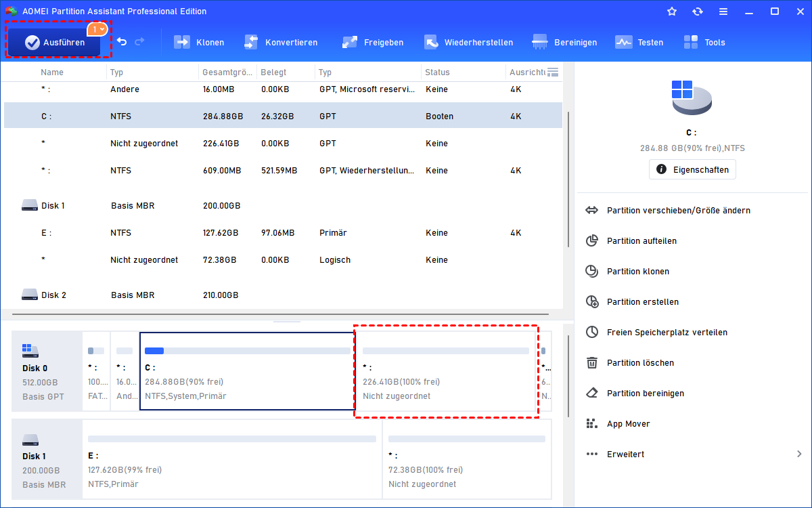The width and height of the screenshot is (812, 508).
Task: Click the redo arrow icon
Action: coord(140,42)
